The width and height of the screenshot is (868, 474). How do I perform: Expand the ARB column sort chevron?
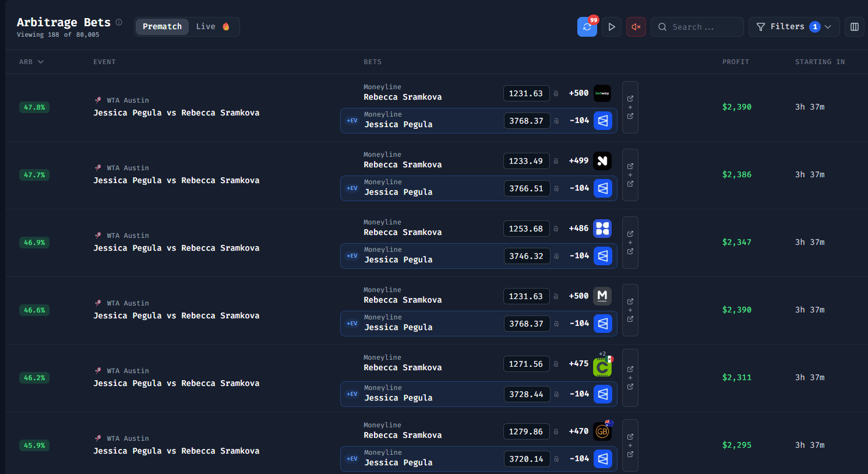pos(40,62)
